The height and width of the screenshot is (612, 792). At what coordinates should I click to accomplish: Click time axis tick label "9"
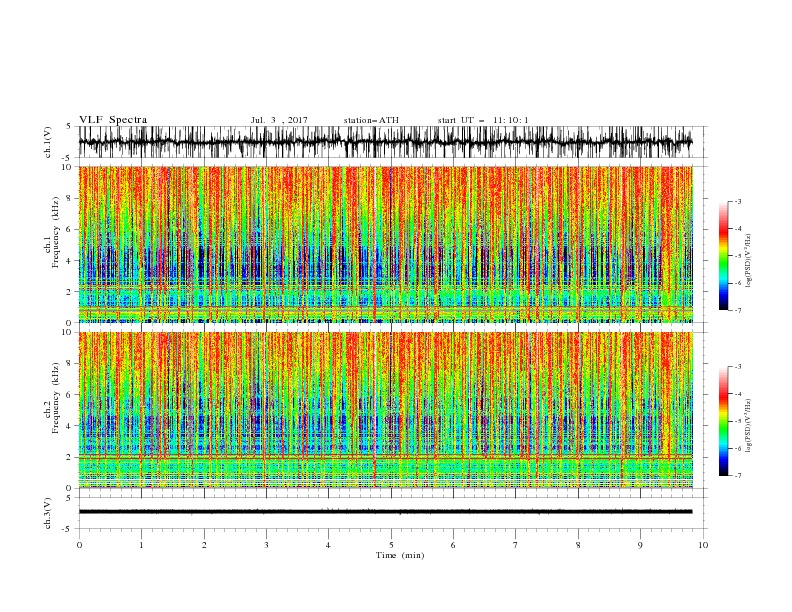(x=640, y=545)
